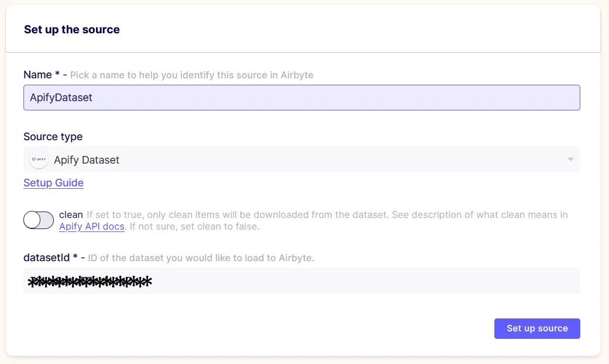Click the "datasetId *" field label
Image resolution: width=609 pixels, height=364 pixels.
click(x=50, y=258)
